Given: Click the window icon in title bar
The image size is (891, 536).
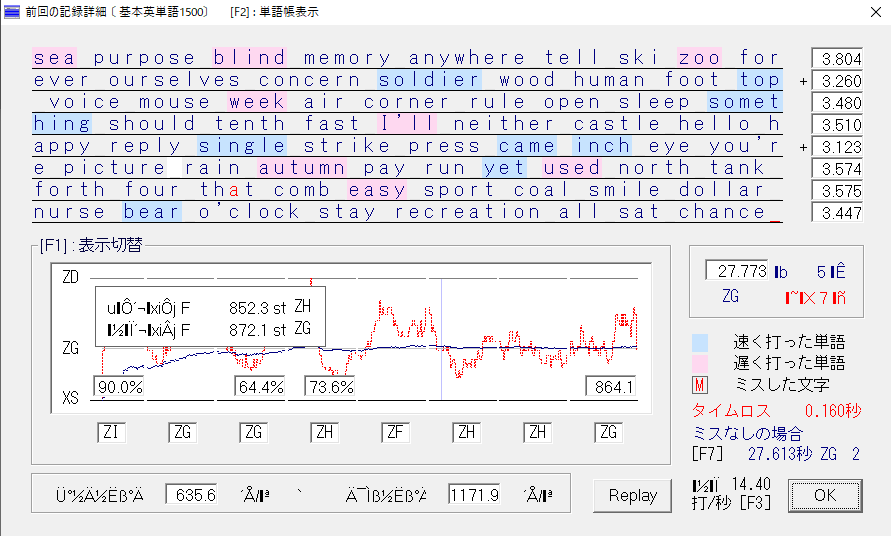Looking at the screenshot, I should tap(11, 11).
